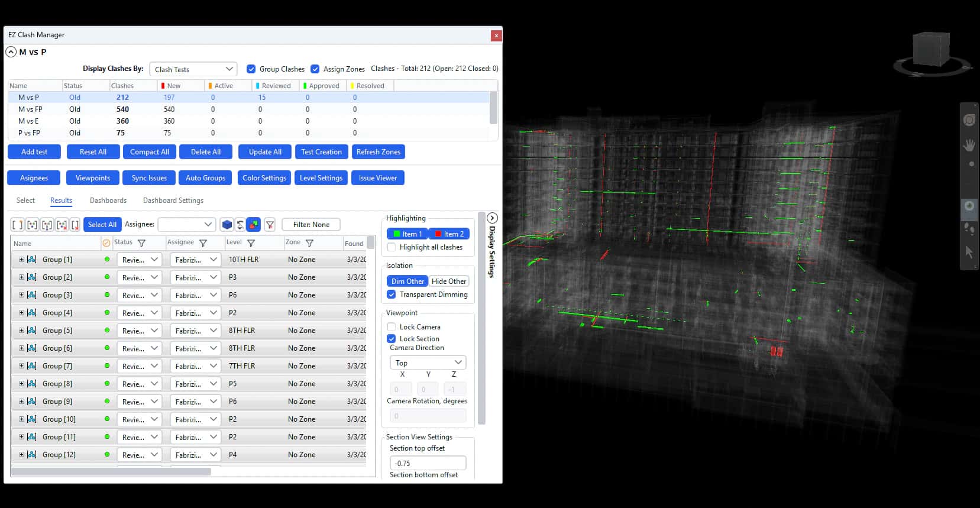980x508 pixels.
Task: Open the Dashboard Settings tab
Action: pos(173,200)
